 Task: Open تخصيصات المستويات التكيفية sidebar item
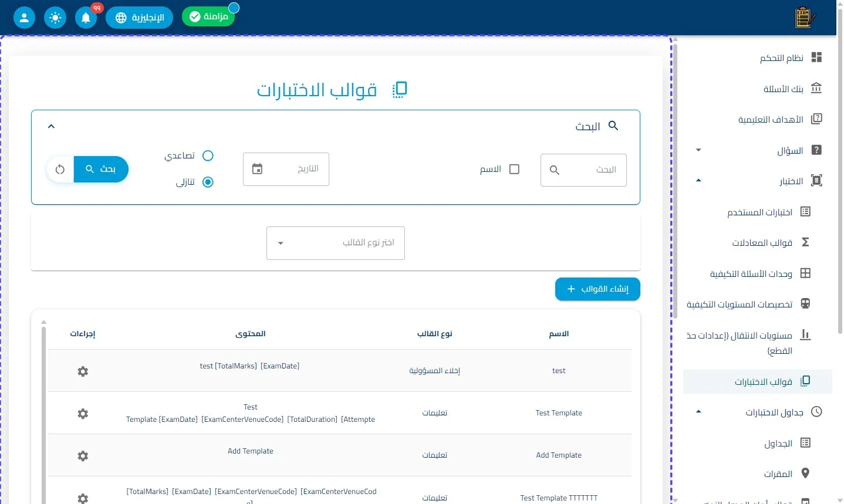pyautogui.click(x=758, y=304)
